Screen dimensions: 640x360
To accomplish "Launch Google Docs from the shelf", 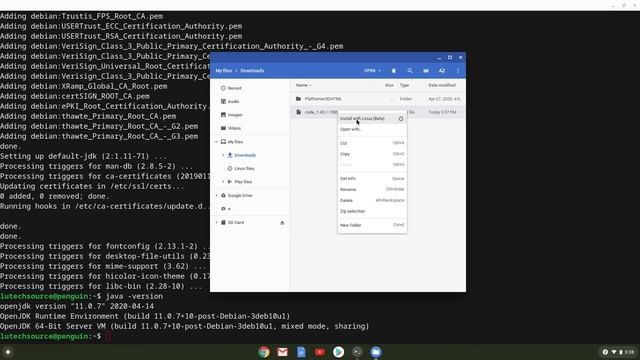I will coord(301,352).
